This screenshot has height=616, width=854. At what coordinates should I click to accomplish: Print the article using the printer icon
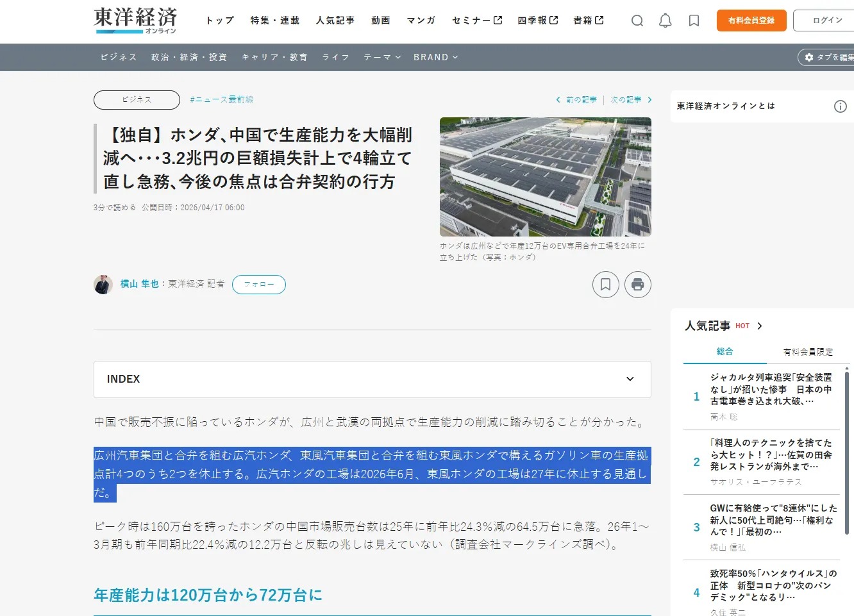638,285
